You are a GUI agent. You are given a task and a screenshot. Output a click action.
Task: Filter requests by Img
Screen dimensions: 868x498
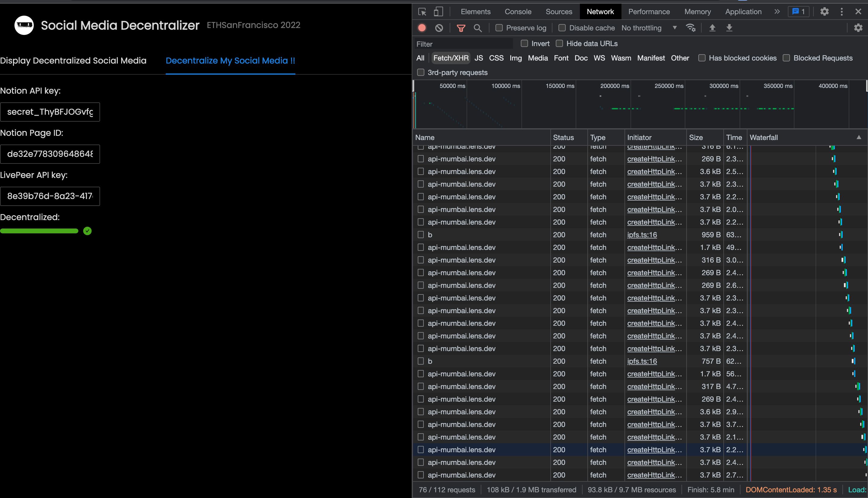pyautogui.click(x=515, y=58)
